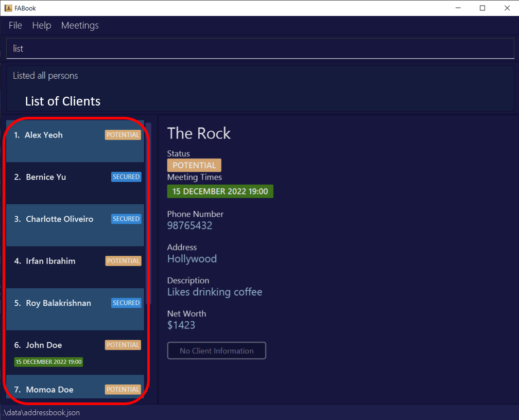Viewport: 519px width, 420px height.
Task: Select Charlotte Oliveiro client card
Action: click(x=75, y=225)
